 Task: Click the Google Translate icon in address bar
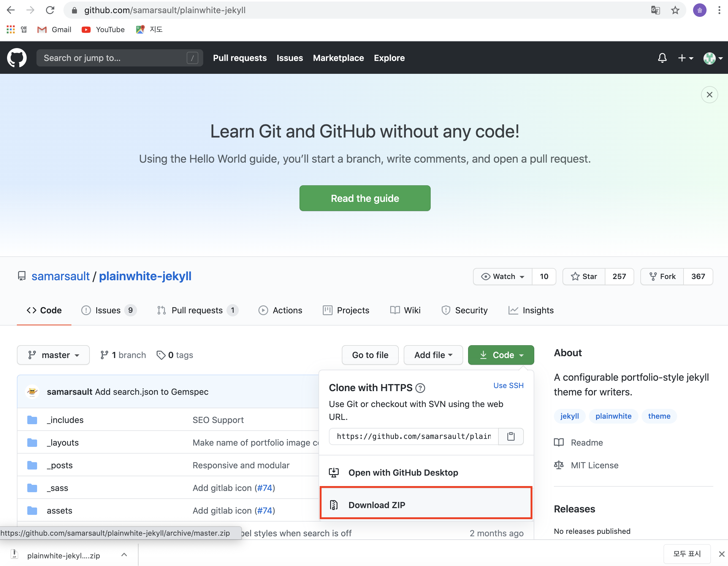(x=655, y=10)
